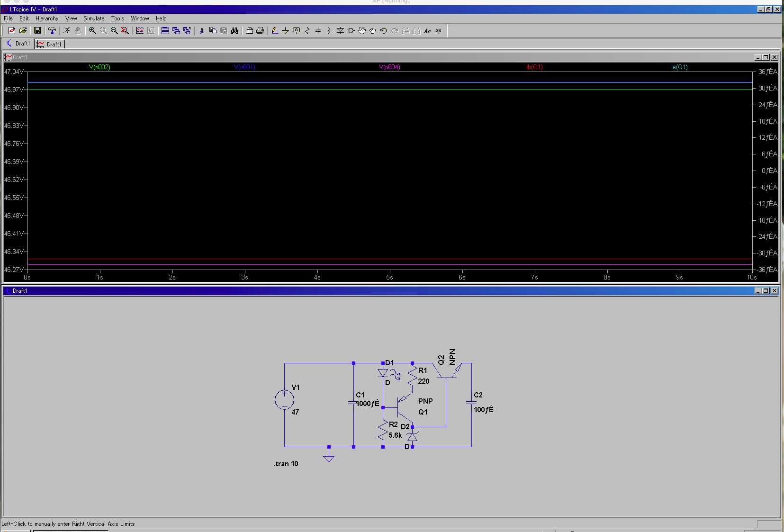Viewport: 784px width, 532px height.
Task: Click the Autorange plot icon
Action: [x=140, y=31]
